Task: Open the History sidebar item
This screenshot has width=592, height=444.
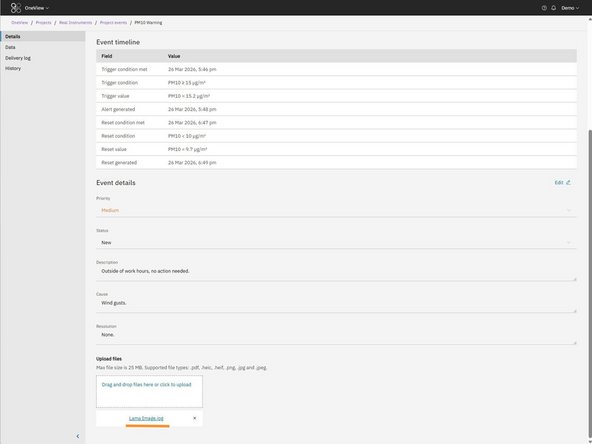Action: pos(43,68)
